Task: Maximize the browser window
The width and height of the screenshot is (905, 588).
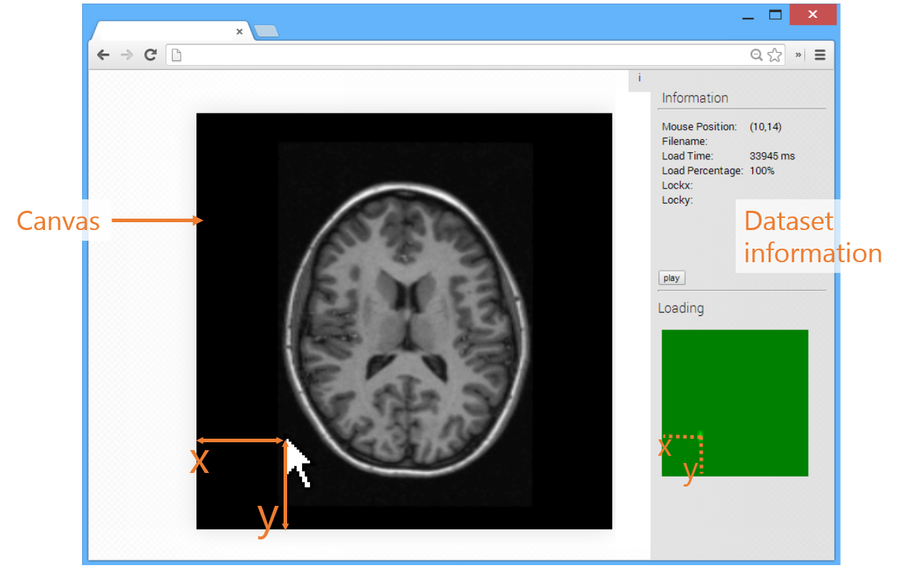Action: coord(775,15)
